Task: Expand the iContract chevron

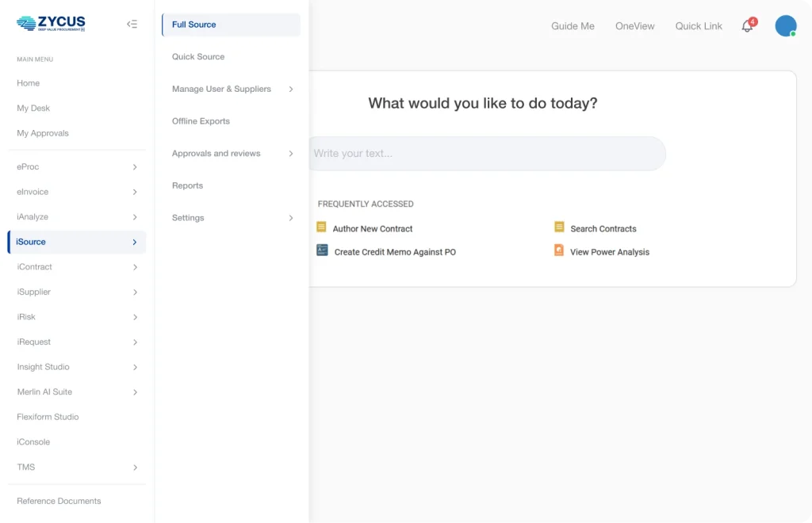Action: tap(135, 268)
